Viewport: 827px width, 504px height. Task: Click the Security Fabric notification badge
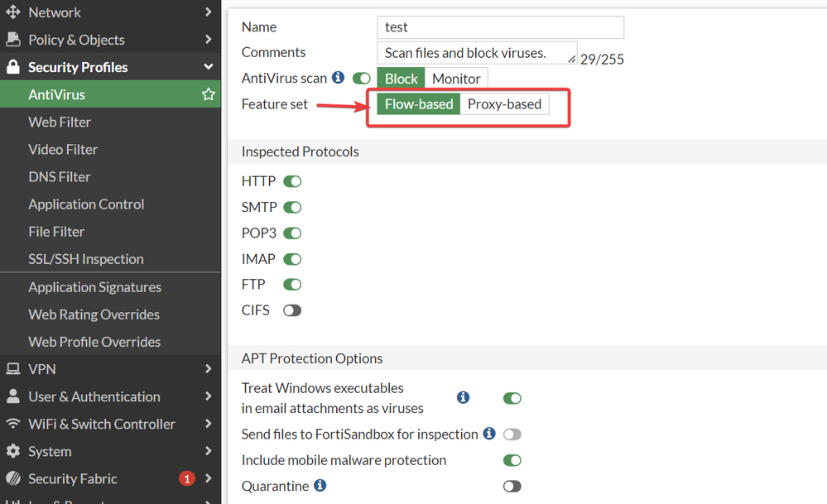click(x=186, y=478)
